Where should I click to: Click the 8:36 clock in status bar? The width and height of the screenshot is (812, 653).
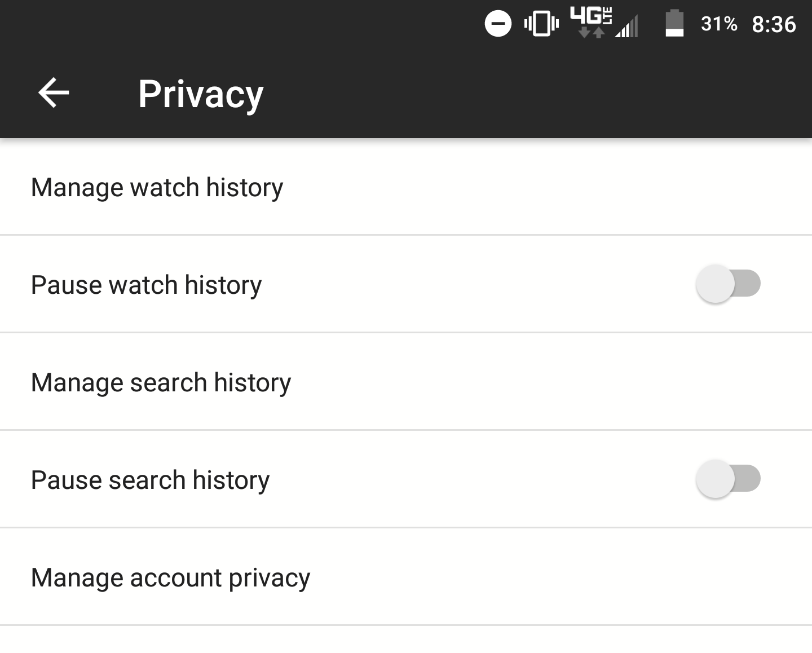774,24
